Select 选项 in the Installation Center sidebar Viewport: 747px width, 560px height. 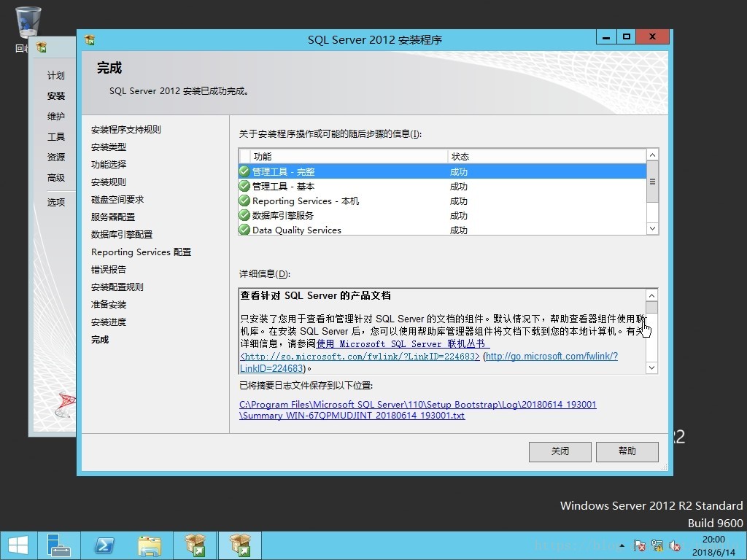[55, 203]
